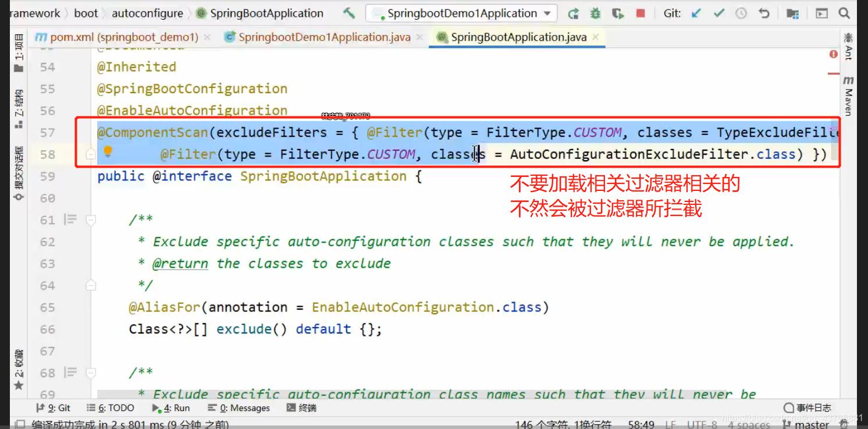
Task: Open Project Structure icon
Action: 792,13
